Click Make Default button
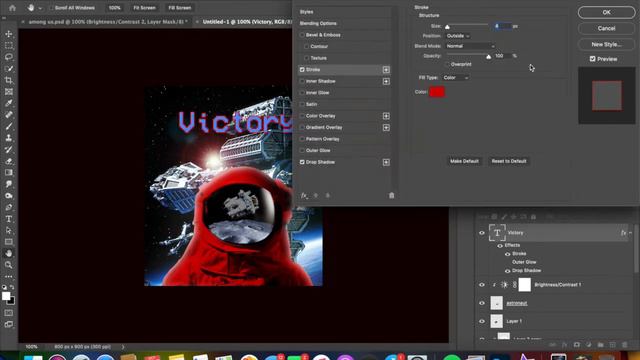640x360 pixels. (464, 161)
